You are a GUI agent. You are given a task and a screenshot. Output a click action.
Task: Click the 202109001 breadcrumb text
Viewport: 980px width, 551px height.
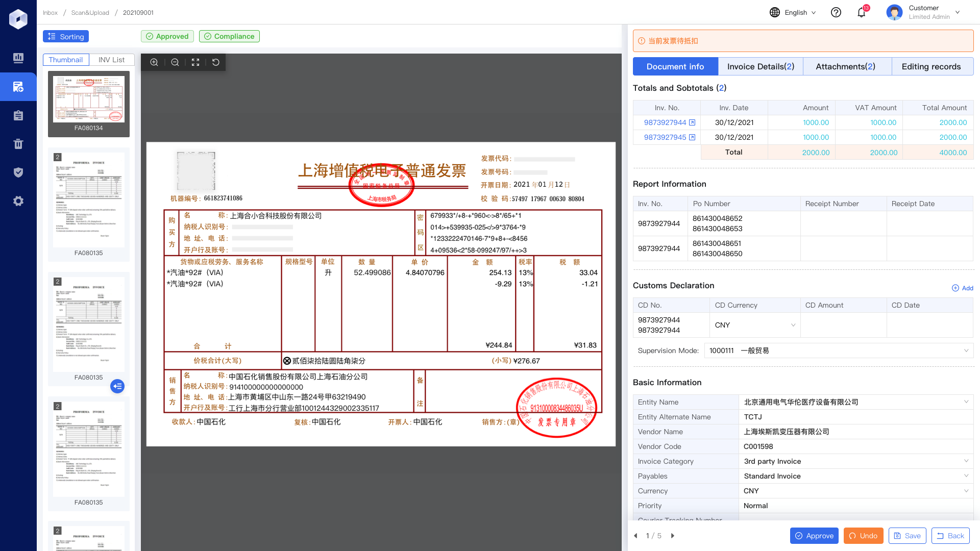pyautogui.click(x=138, y=13)
